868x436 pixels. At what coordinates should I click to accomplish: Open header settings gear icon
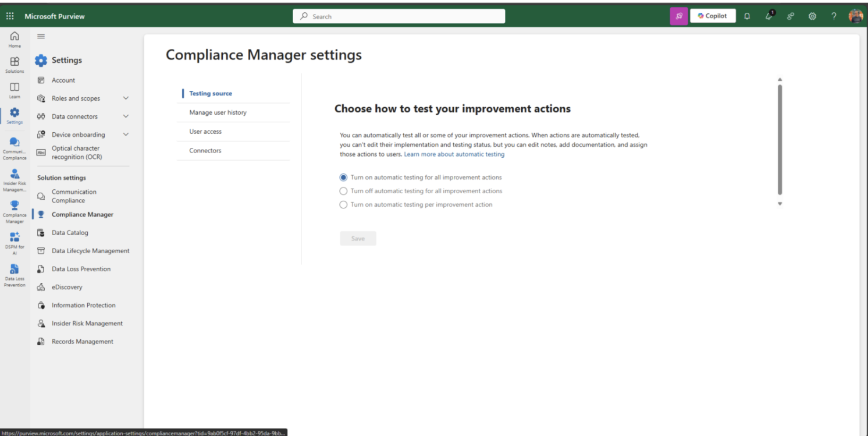click(812, 16)
